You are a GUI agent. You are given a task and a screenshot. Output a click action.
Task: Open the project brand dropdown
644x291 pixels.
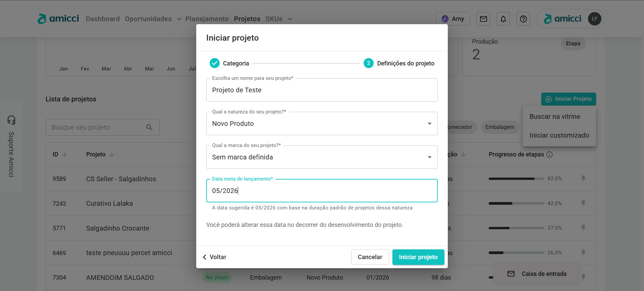click(x=429, y=157)
